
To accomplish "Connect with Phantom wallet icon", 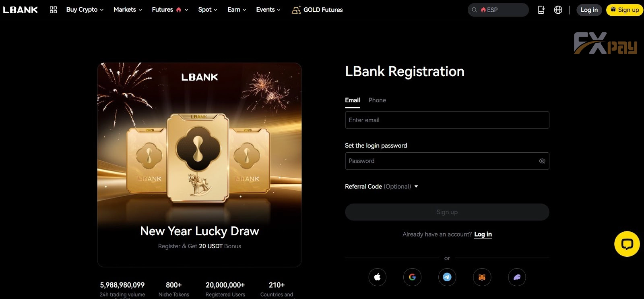I will click(517, 277).
